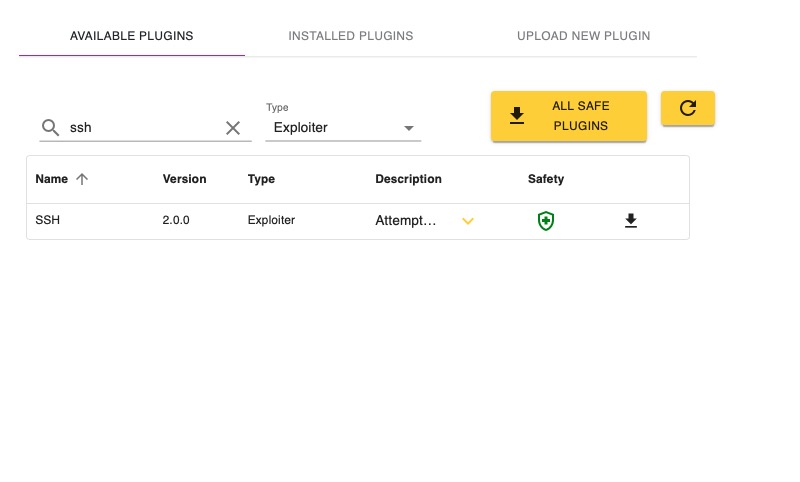Click the magnifying glass search icon
800x482 pixels.
coord(50,128)
